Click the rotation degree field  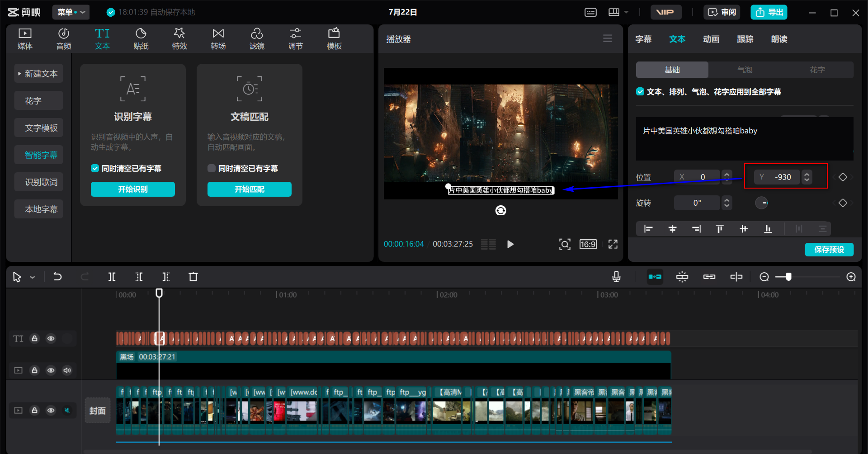pos(698,203)
